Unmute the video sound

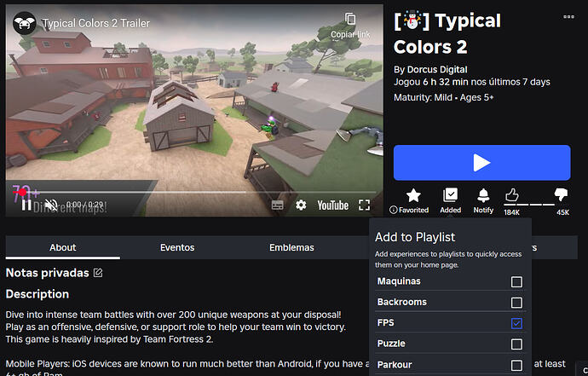(51, 205)
